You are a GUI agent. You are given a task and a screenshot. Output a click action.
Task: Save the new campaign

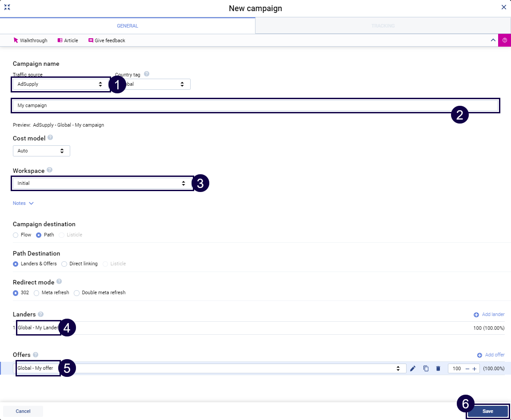click(487, 411)
